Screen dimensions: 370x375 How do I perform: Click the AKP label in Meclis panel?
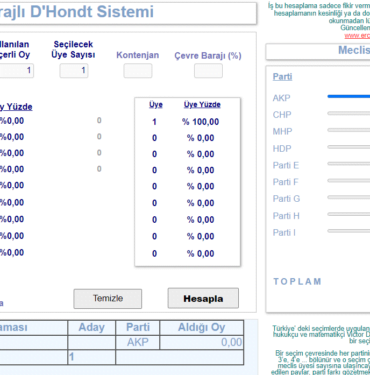click(281, 98)
